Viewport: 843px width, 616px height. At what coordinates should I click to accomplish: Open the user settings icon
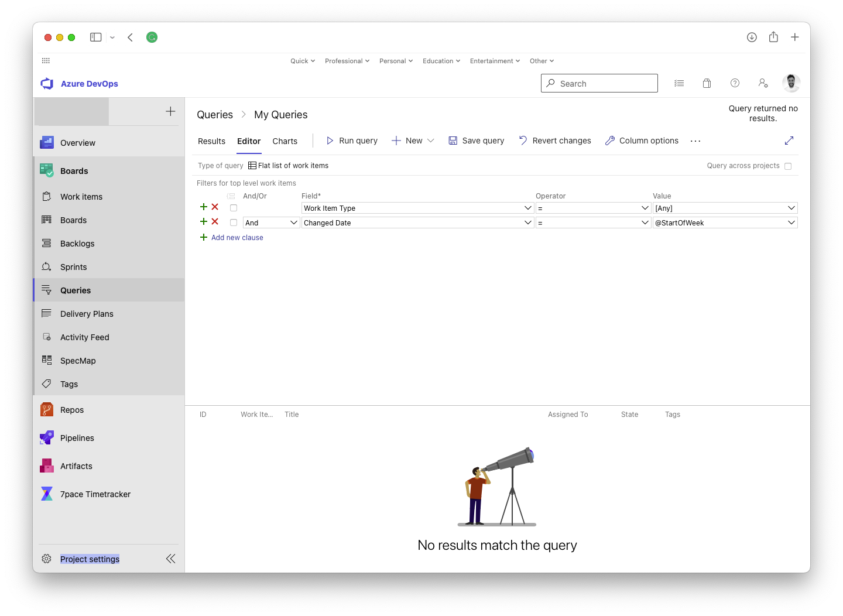point(763,83)
